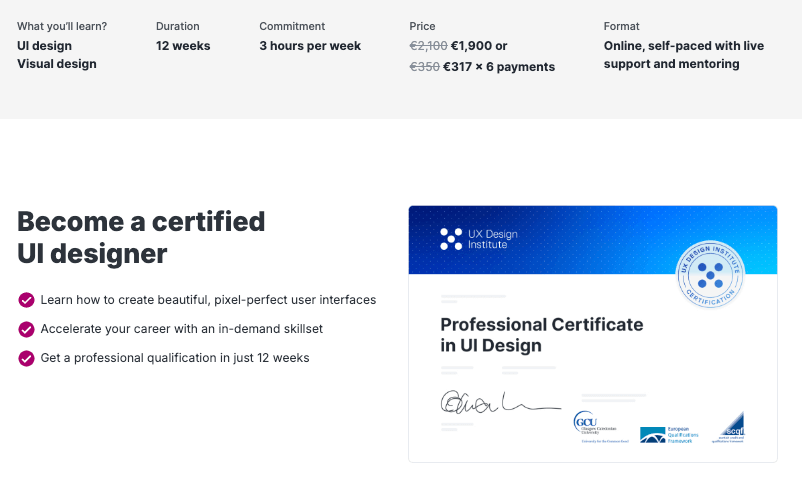Click the signature on the certificate
The width and height of the screenshot is (802, 481).
coord(500,402)
